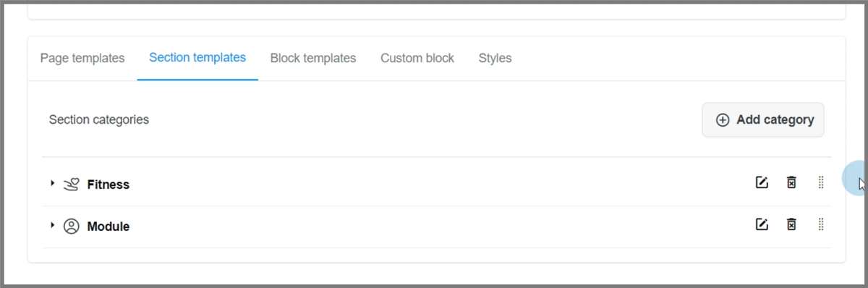Screen dimensions: 868x288
Task: Open the Styles tab
Action: pyautogui.click(x=495, y=58)
